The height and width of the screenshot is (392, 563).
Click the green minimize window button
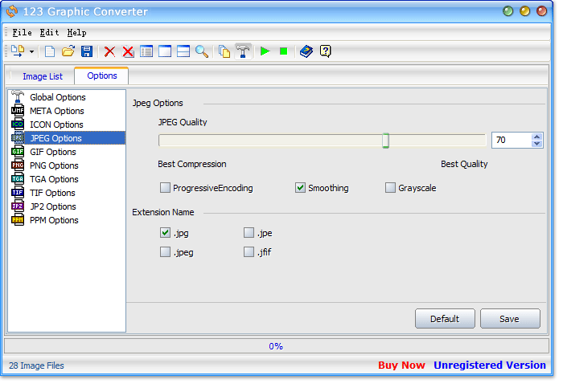pyautogui.click(x=508, y=11)
